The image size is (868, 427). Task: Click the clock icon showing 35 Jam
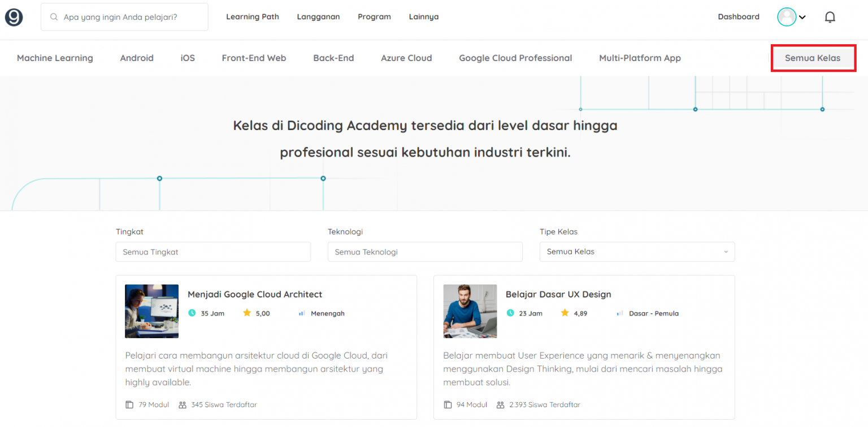pyautogui.click(x=193, y=313)
